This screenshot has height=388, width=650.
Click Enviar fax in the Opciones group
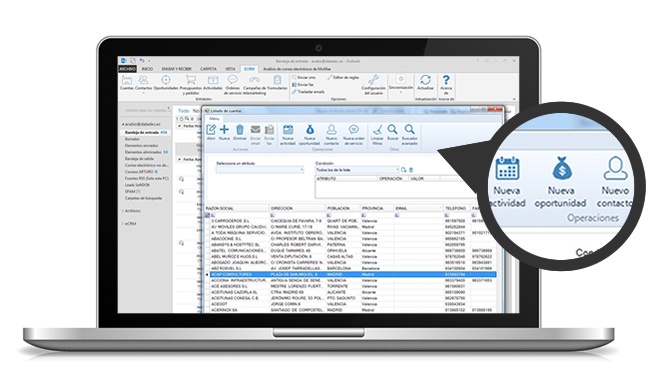coord(303,85)
